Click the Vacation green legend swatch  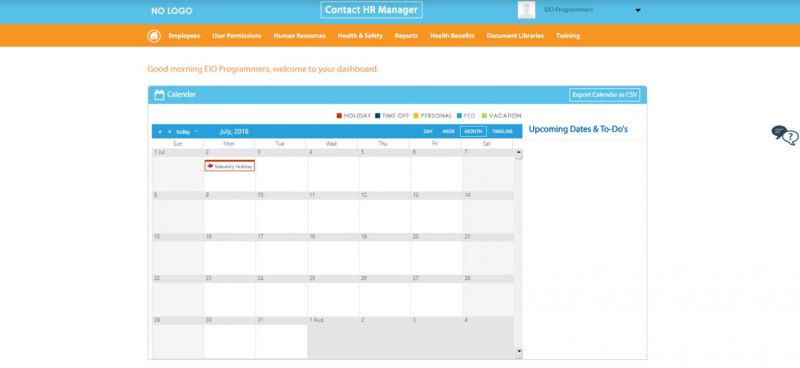tap(484, 116)
